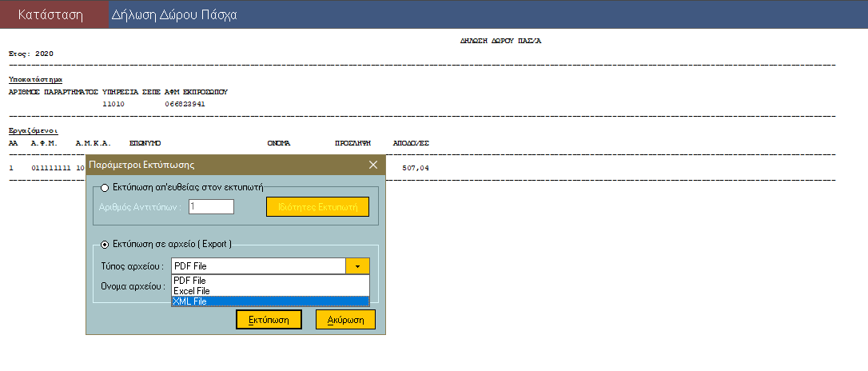This screenshot has width=868, height=371.
Task: Choose XML File from the dropdown list
Action: point(270,301)
